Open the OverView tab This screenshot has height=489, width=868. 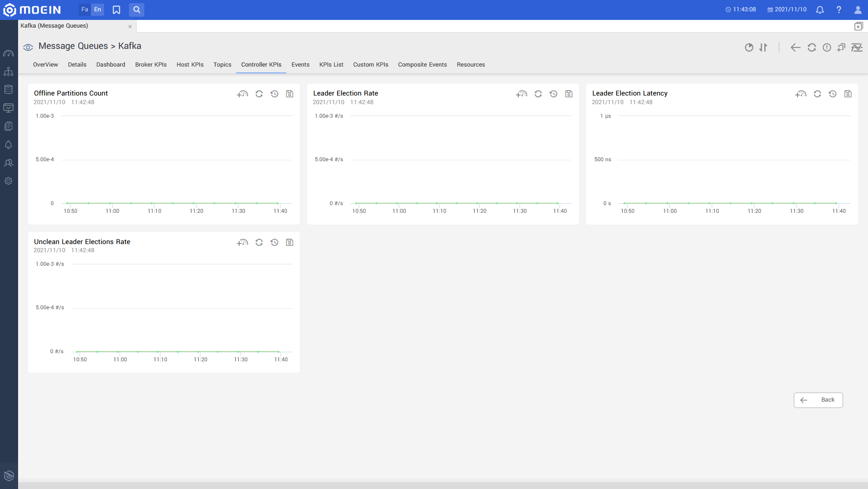tap(45, 65)
